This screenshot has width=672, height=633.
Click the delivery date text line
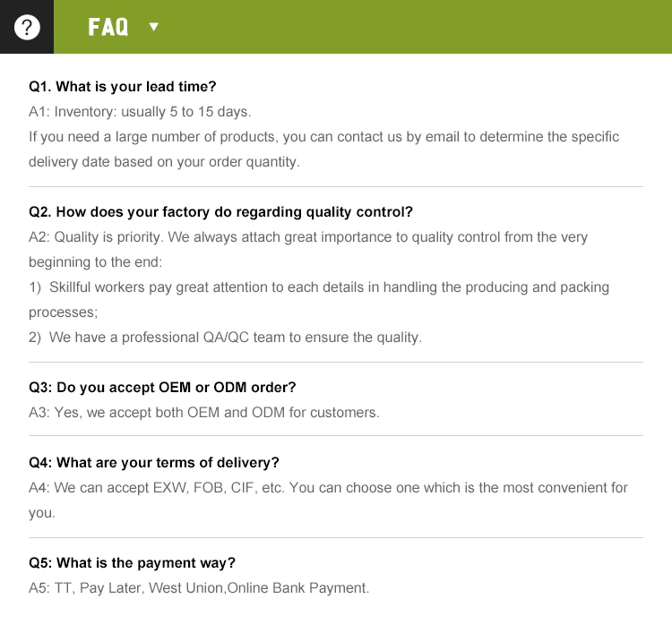point(164,162)
